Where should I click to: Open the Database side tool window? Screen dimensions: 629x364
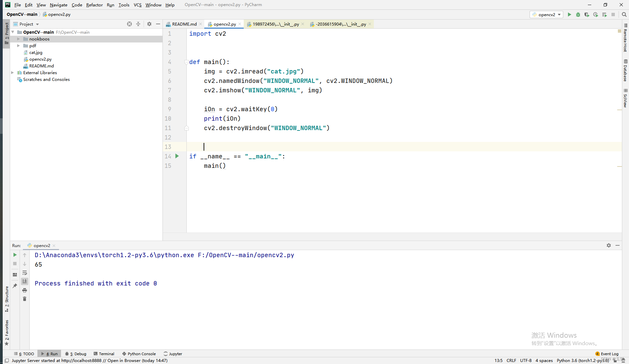point(625,70)
